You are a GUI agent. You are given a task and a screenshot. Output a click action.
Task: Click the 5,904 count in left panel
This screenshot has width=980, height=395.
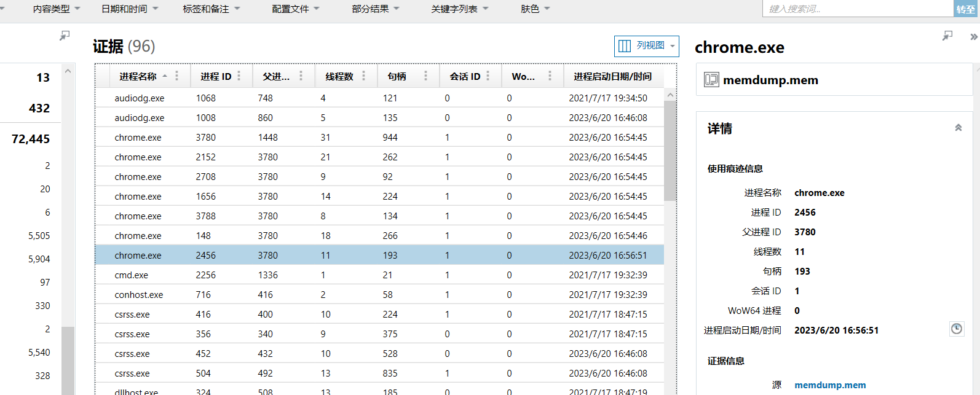pos(39,259)
